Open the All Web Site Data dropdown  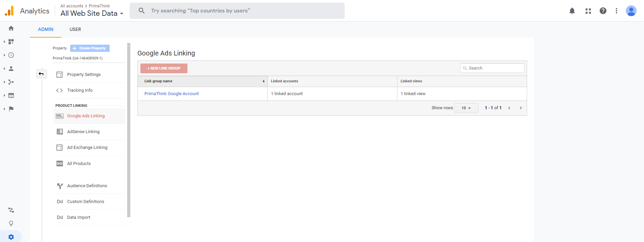pyautogui.click(x=92, y=13)
